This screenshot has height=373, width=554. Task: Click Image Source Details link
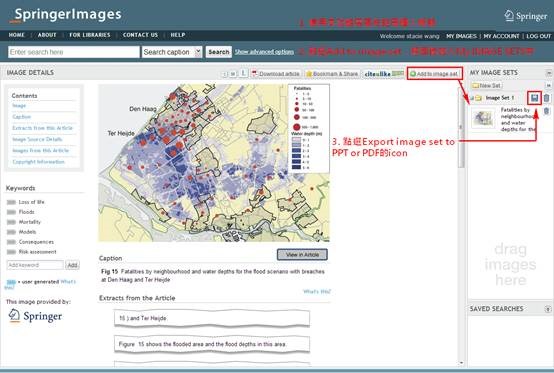(x=37, y=140)
